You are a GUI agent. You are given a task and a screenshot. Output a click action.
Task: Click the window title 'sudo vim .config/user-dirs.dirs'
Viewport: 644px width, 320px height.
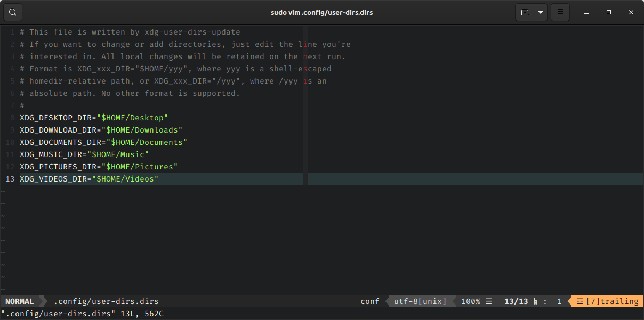(321, 12)
